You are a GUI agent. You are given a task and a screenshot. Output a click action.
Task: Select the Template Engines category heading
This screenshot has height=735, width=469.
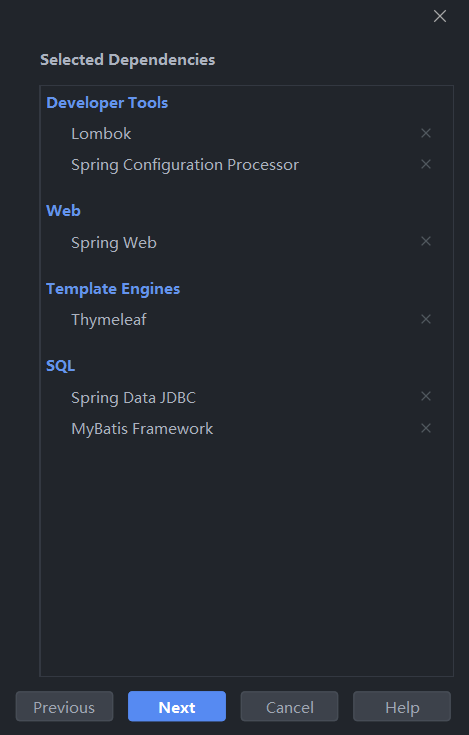[113, 289]
